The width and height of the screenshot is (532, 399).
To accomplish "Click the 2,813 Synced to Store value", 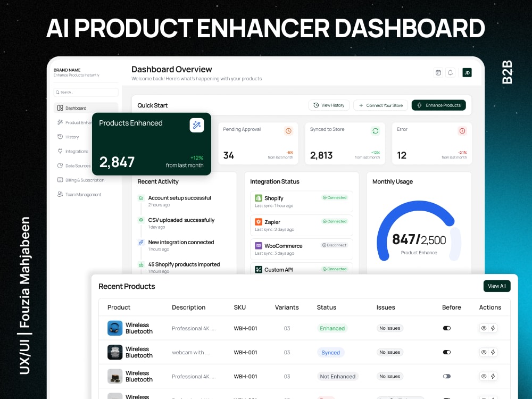I will pyautogui.click(x=321, y=155).
